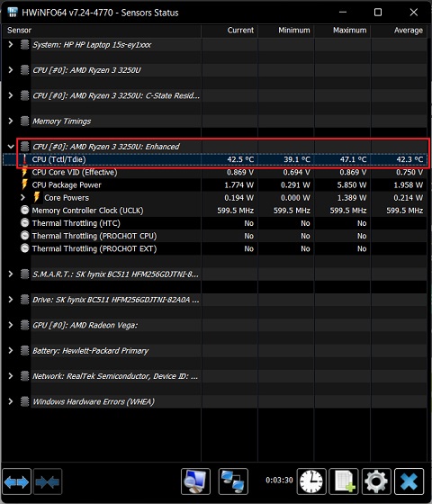Click the expand layout double-arrow button
Screen dimensions: 432x504
[x=16, y=481]
